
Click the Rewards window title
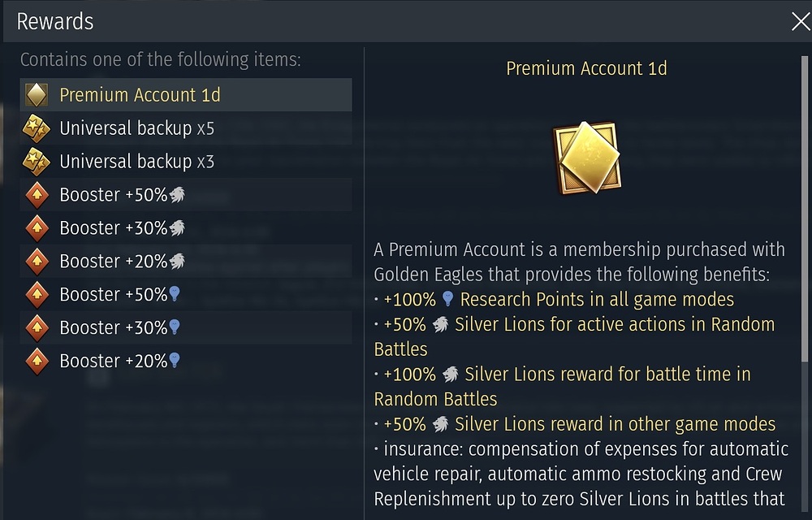click(x=54, y=21)
